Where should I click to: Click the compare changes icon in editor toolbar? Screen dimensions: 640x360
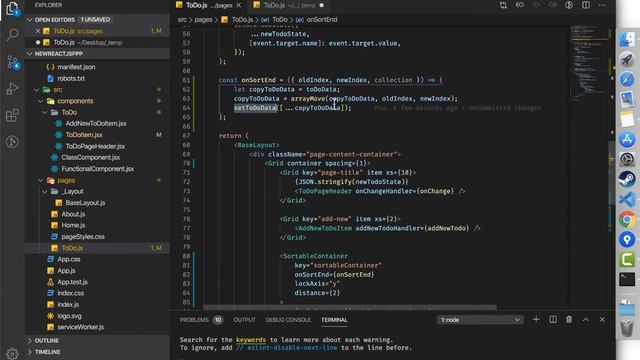coord(503,5)
